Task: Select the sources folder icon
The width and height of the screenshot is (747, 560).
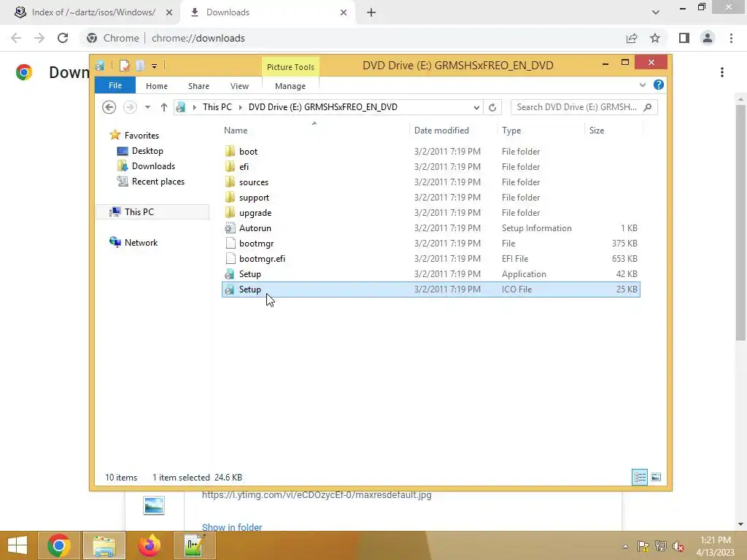Action: (x=230, y=182)
